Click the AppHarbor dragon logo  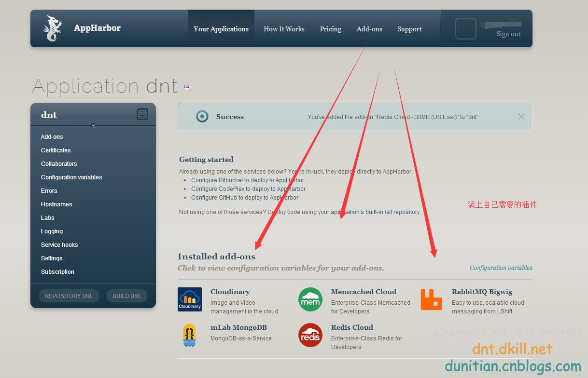pos(53,28)
